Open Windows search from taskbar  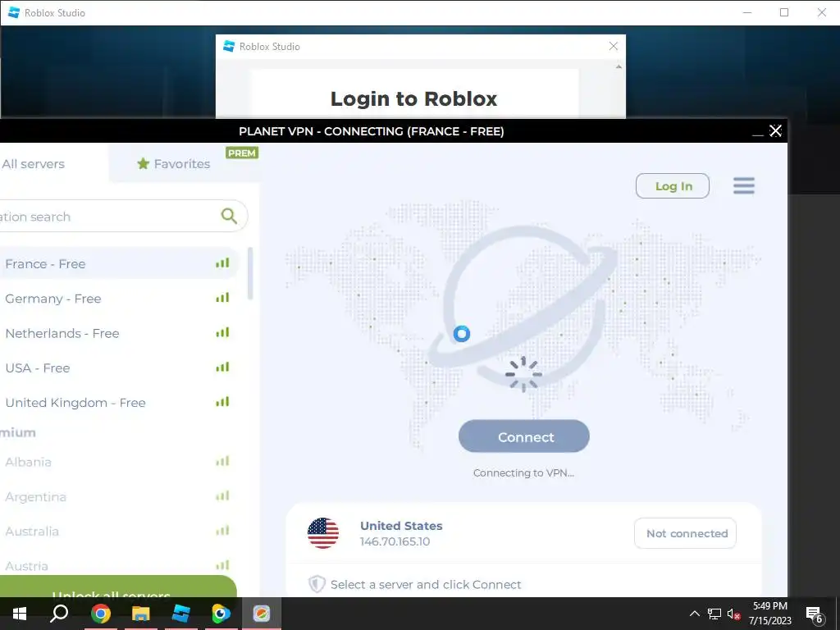click(59, 614)
